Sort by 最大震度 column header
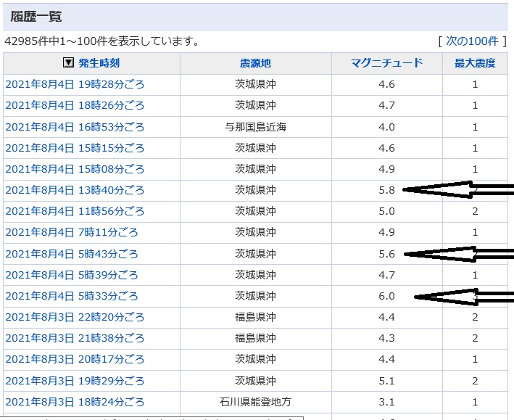 pos(475,63)
